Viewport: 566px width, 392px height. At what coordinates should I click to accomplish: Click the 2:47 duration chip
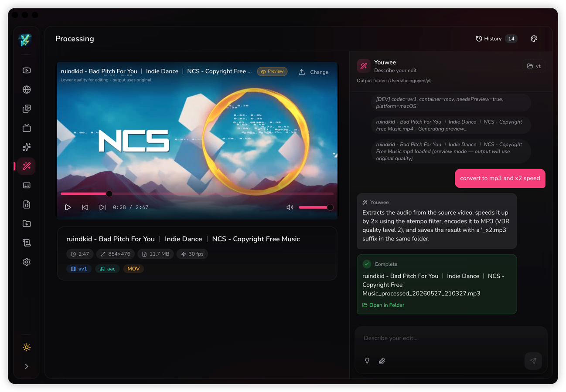[x=80, y=254]
